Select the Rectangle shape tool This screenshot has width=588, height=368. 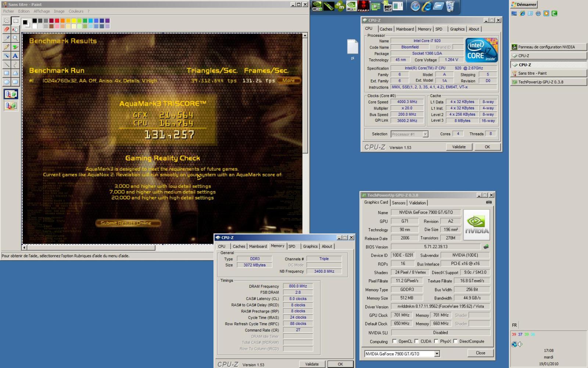7,73
